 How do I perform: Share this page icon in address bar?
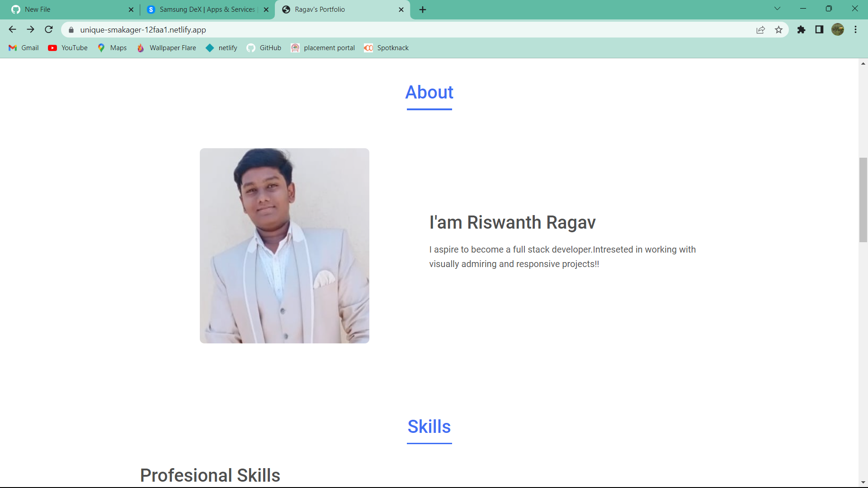[760, 30]
